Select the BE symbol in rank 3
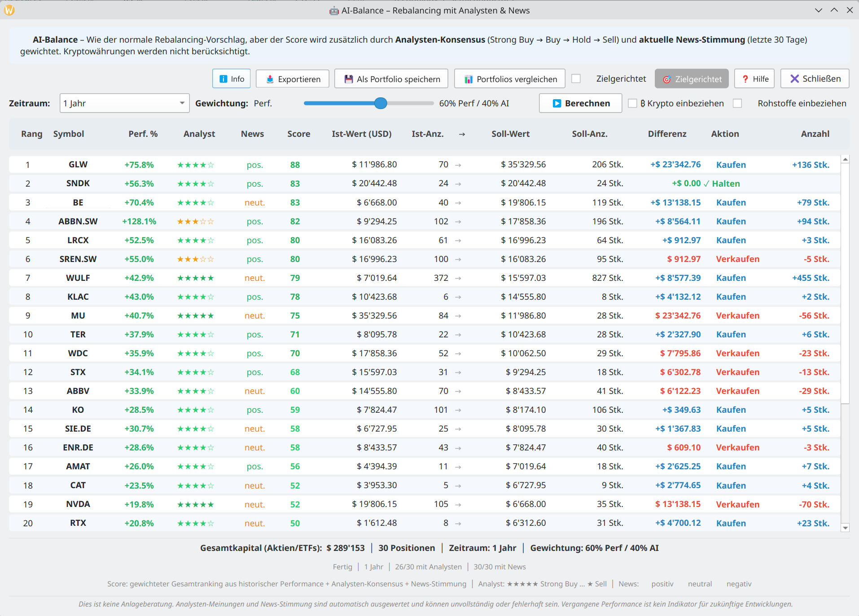859x616 pixels. point(78,202)
